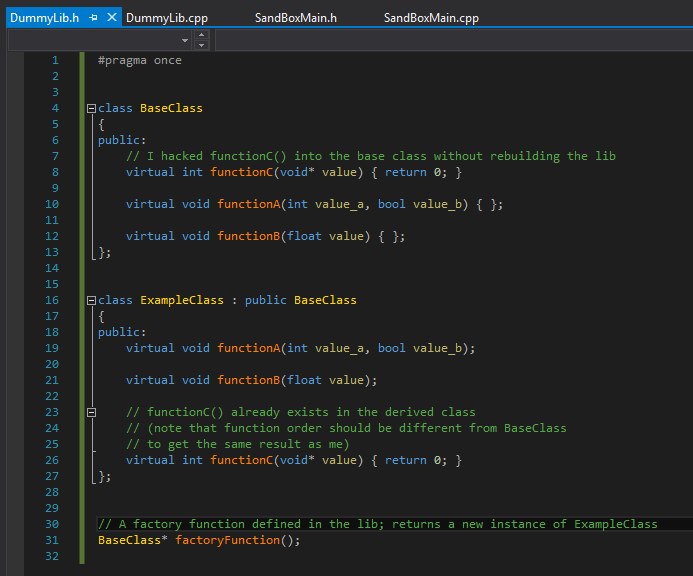Click 'return' keyword on line 8
Screen dimensions: 693x576
[x=406, y=172]
